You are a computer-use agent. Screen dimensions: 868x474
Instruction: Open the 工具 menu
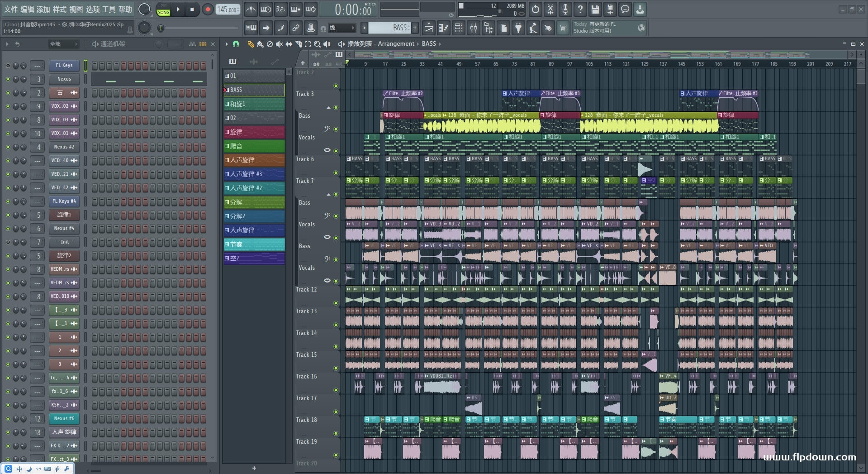coord(109,9)
